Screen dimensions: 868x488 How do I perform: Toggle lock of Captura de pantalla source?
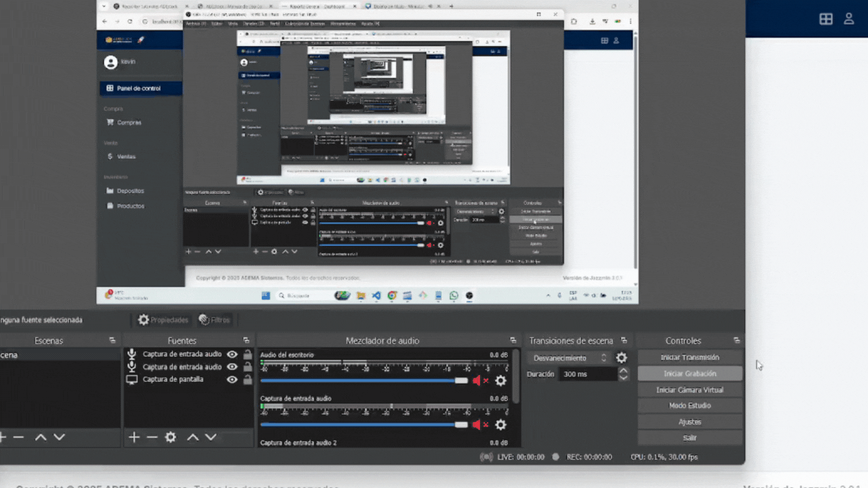248,379
